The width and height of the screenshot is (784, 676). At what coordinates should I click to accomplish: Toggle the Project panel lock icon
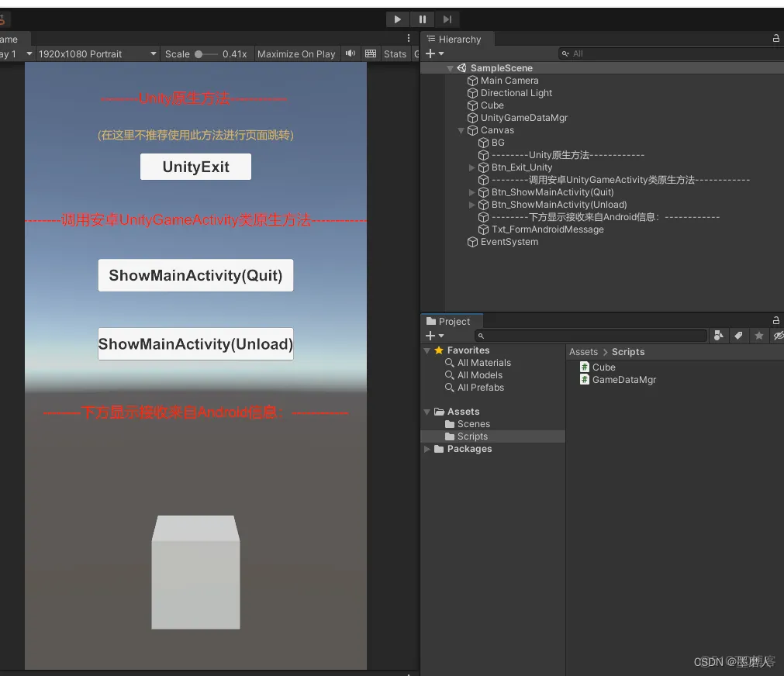(x=776, y=320)
